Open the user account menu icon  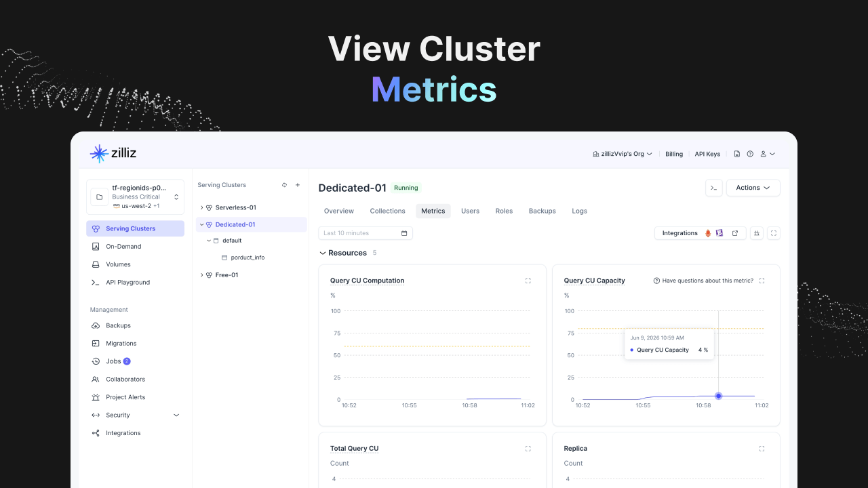767,154
